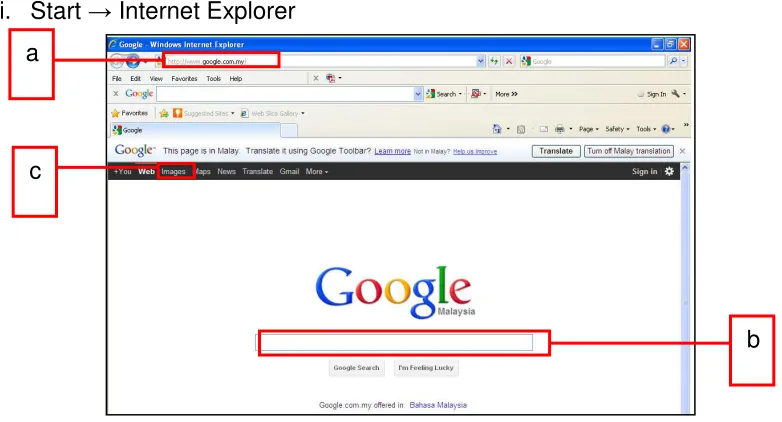Image resolution: width=782 pixels, height=422 pixels.
Task: Open a new blank tab
Action: [x=289, y=130]
